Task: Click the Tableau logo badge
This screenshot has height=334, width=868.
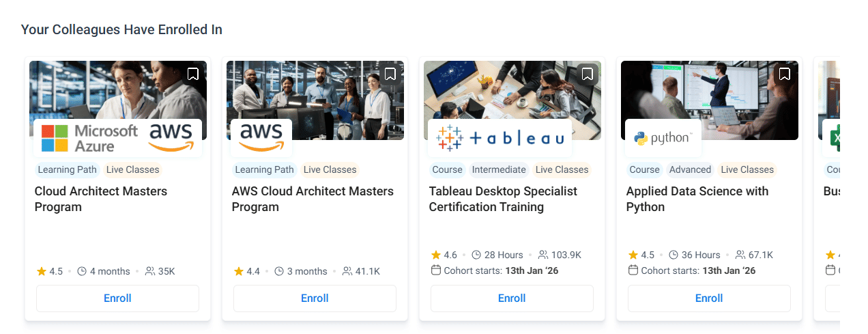Action: coord(500,138)
